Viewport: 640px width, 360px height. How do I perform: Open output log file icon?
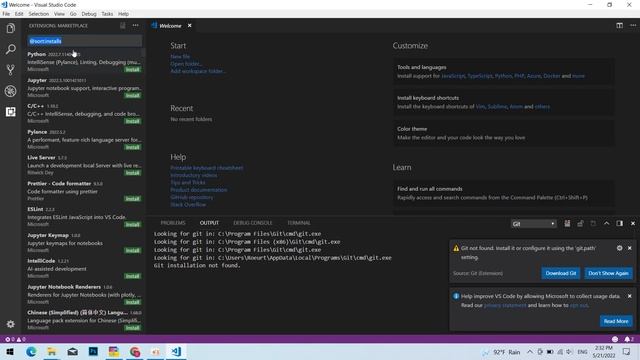[593, 223]
